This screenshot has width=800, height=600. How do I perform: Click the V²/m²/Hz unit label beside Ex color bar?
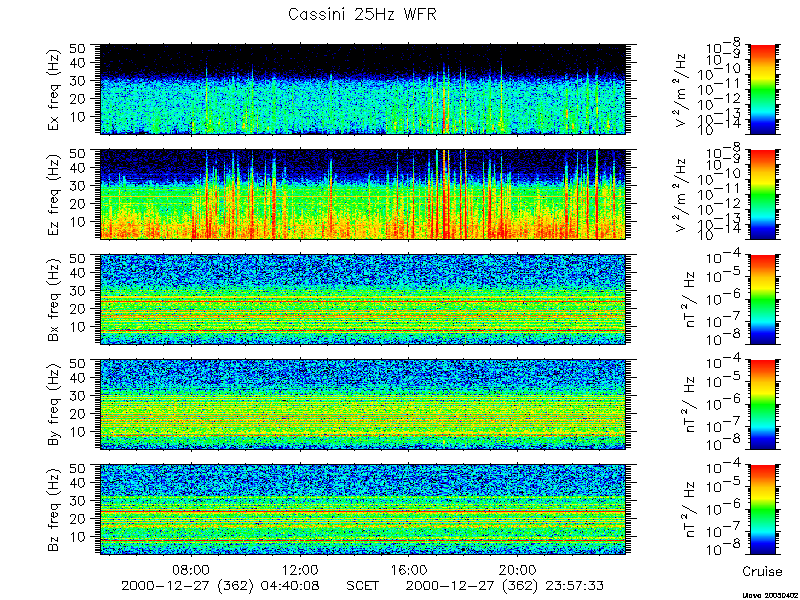[683, 89]
